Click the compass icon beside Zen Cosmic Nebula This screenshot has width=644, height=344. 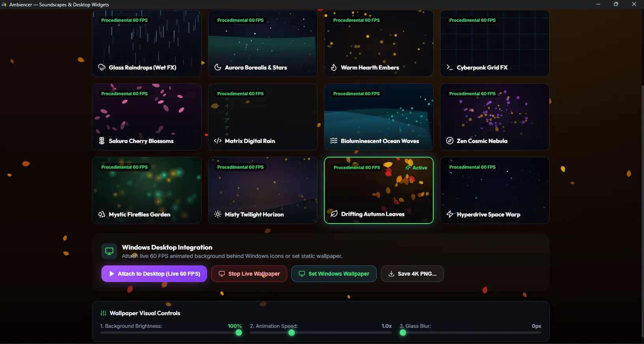450,141
